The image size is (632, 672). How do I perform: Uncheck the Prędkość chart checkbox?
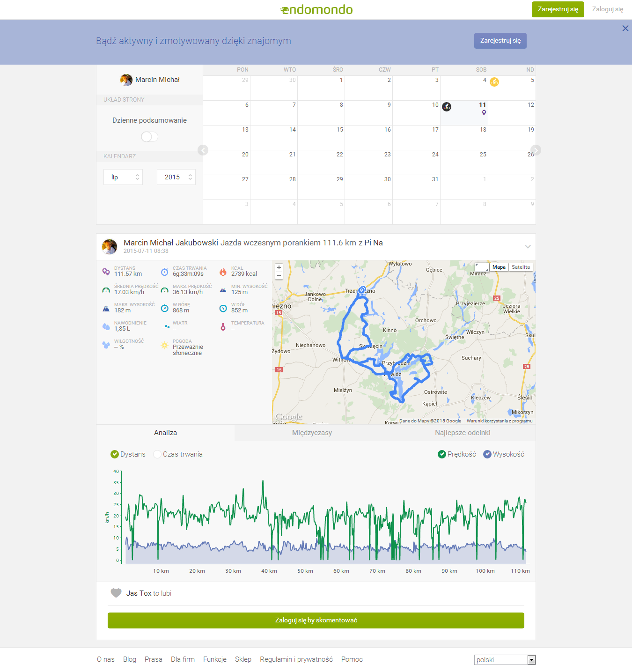(441, 454)
